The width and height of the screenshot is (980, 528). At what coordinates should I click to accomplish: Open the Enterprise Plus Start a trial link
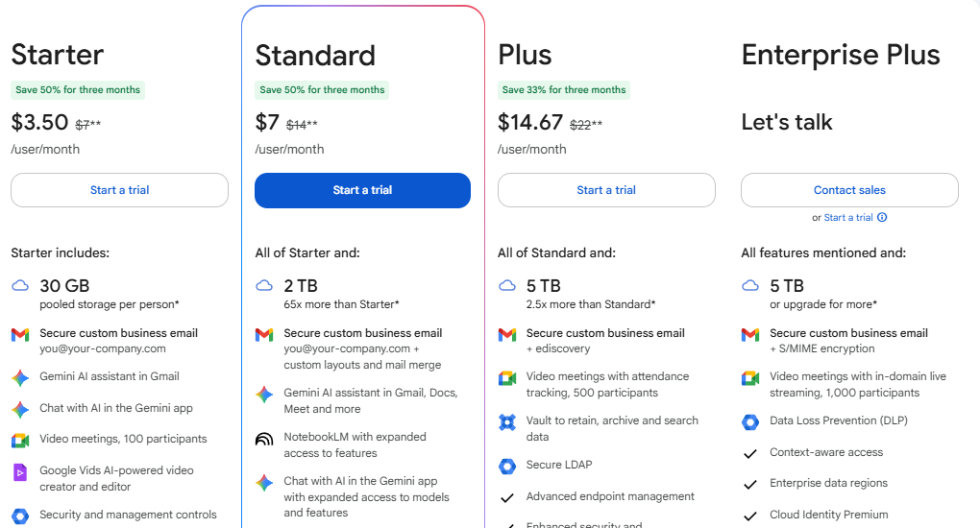[848, 218]
